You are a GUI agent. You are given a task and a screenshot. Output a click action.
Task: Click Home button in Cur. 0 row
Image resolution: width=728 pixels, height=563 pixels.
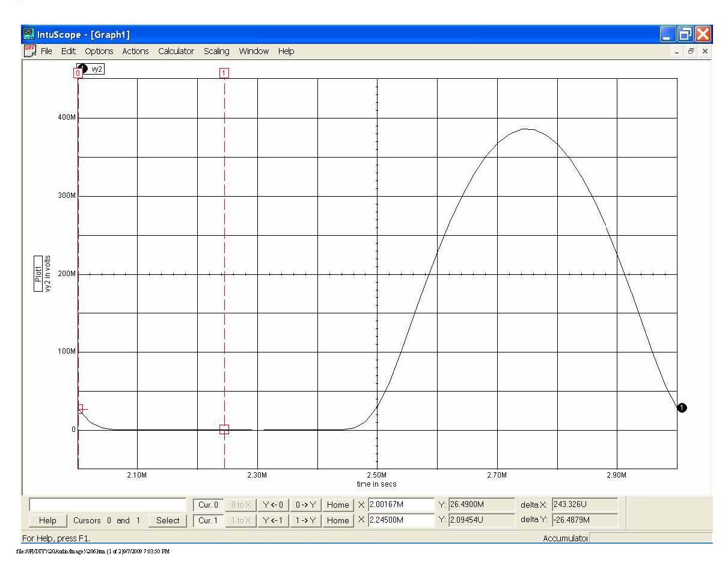pos(338,505)
